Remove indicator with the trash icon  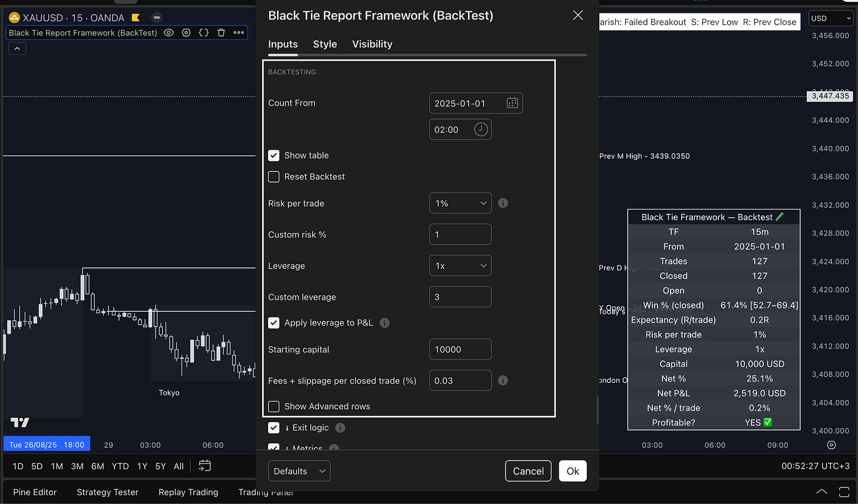coord(221,33)
